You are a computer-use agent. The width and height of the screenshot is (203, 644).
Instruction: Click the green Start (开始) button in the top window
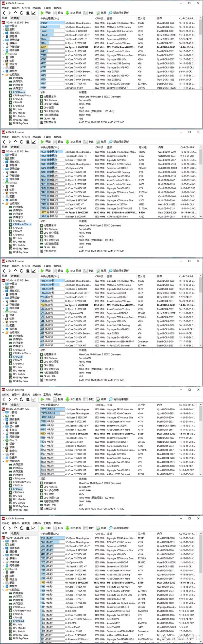tap(46, 13)
